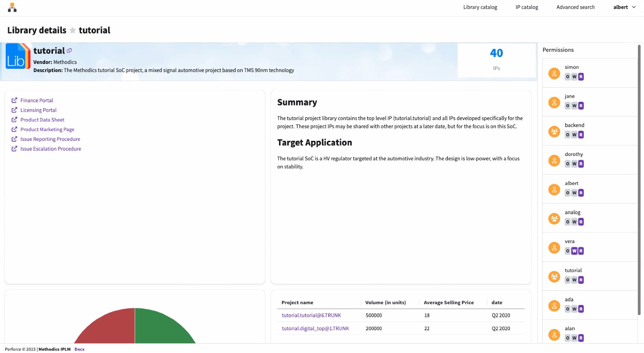The image size is (644, 353).
Task: Click the Methodics hierarchy logo icon
Action: pyautogui.click(x=12, y=7)
